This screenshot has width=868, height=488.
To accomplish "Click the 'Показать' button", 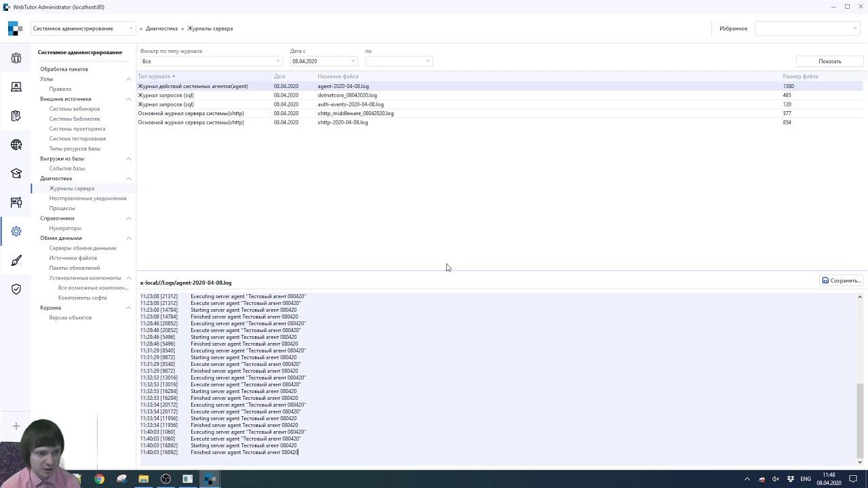I will [x=829, y=61].
